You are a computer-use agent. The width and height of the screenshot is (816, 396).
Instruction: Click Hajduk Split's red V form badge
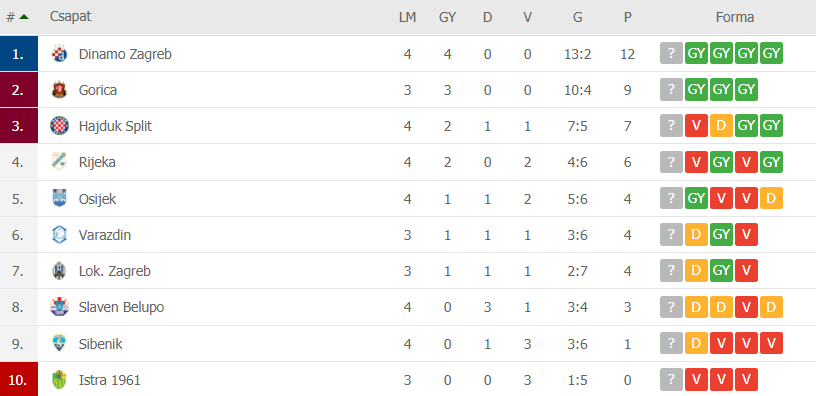point(696,125)
